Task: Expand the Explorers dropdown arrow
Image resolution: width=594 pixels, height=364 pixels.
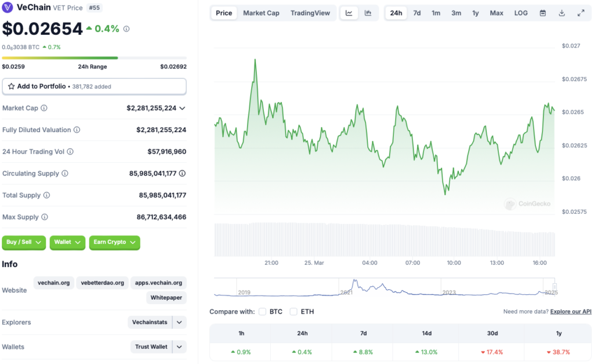Action: click(180, 322)
